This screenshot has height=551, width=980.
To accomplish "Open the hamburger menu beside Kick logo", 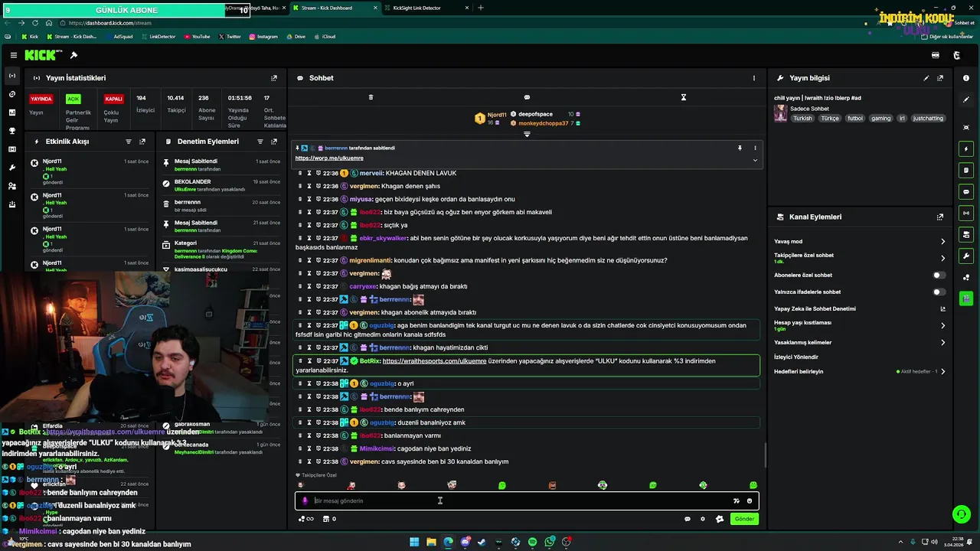I will 13,55.
